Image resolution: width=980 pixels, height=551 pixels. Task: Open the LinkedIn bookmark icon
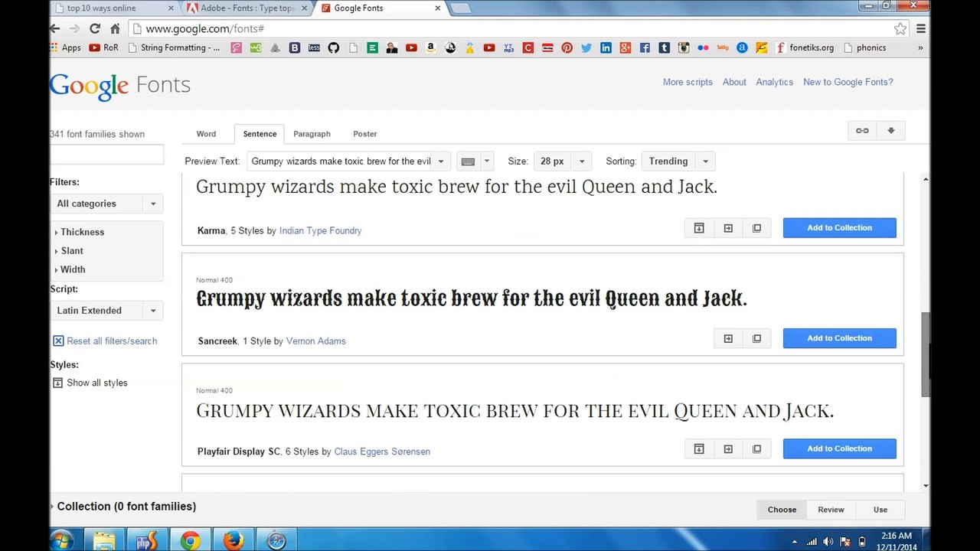(606, 47)
